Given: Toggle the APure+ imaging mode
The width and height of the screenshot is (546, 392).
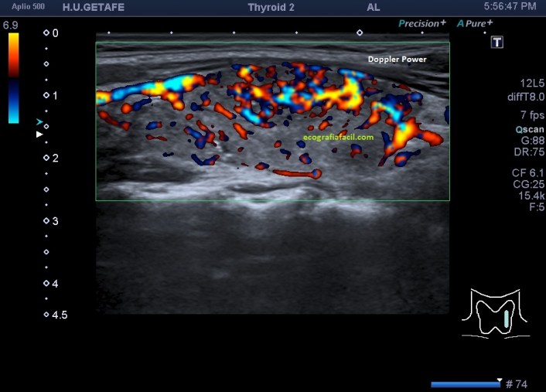Looking at the screenshot, I should pos(475,24).
